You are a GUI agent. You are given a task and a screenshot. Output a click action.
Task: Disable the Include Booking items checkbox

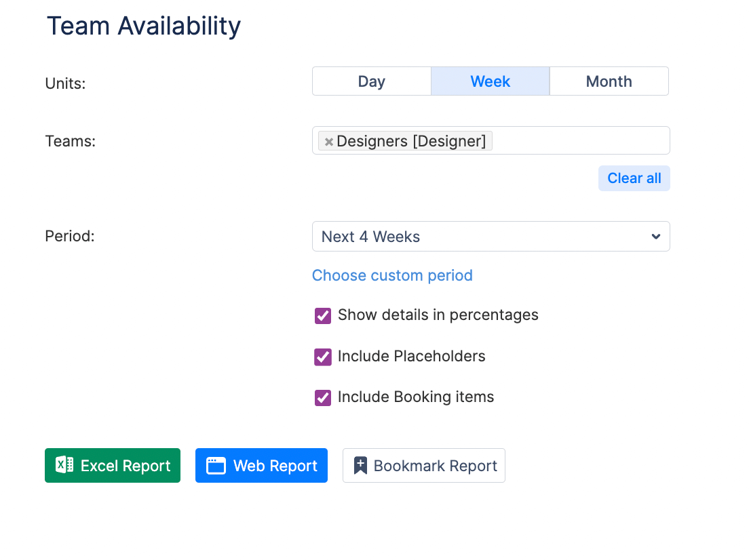pos(323,398)
